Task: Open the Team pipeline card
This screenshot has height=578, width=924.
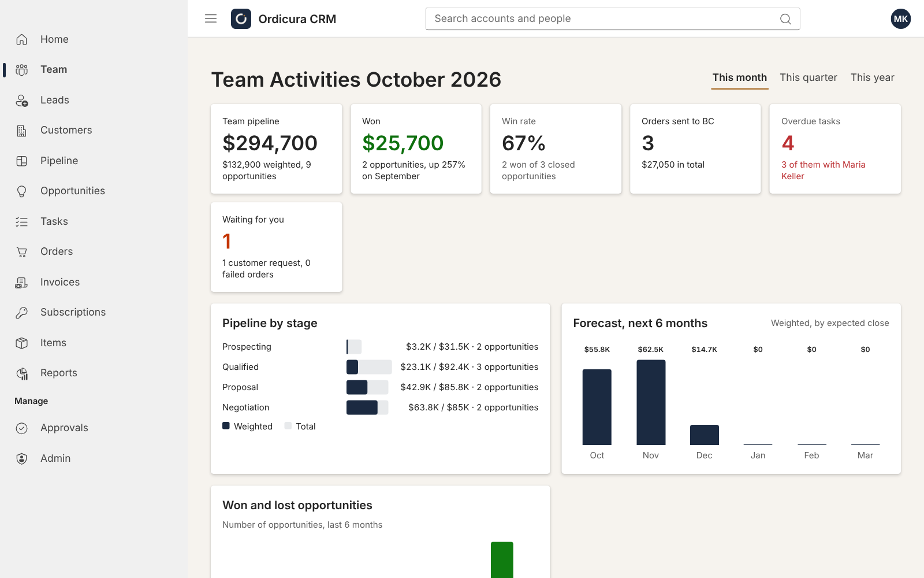Action: point(277,149)
